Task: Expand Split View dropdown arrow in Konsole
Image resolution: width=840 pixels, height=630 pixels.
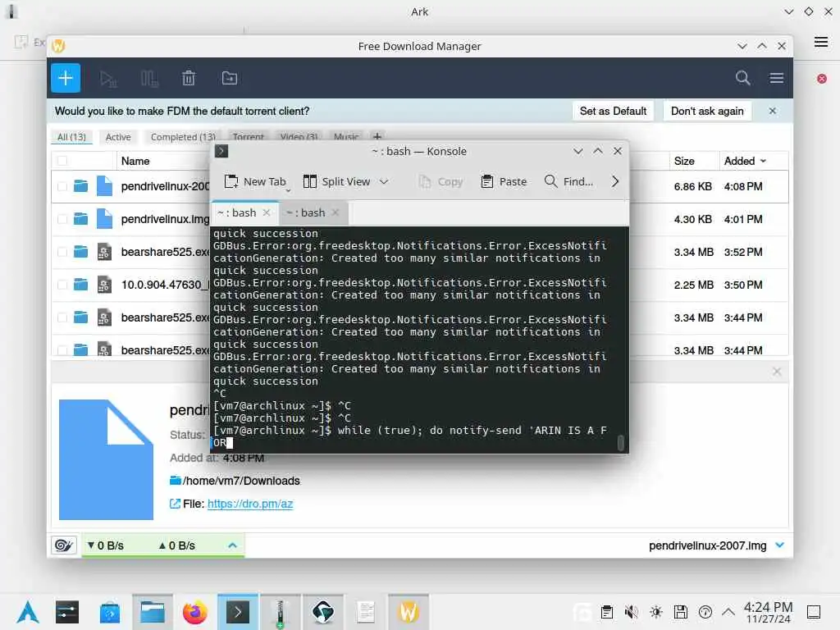Action: click(384, 181)
